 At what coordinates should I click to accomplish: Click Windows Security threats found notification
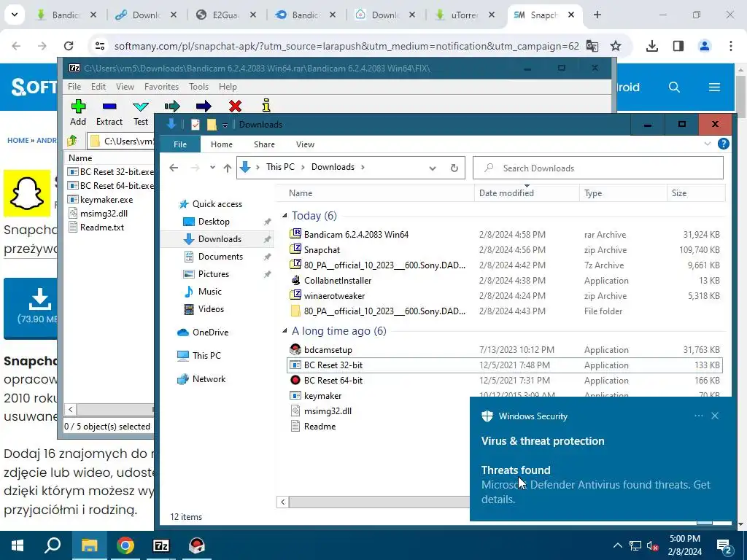pyautogui.click(x=603, y=459)
